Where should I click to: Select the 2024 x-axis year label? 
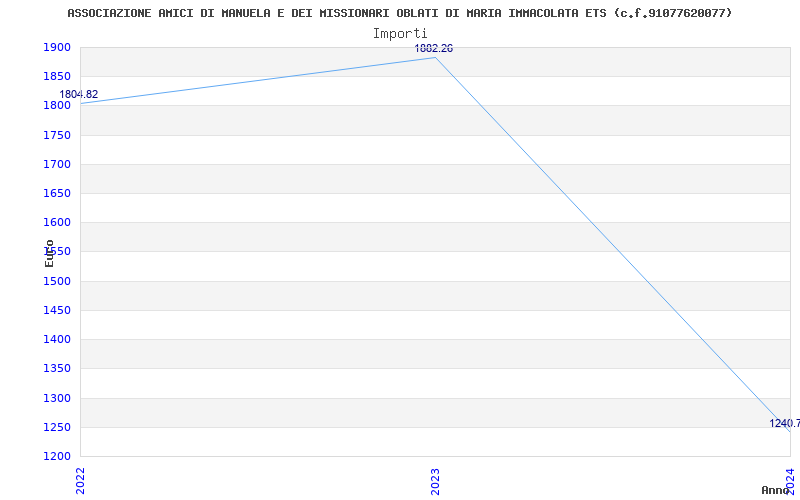pyautogui.click(x=790, y=481)
